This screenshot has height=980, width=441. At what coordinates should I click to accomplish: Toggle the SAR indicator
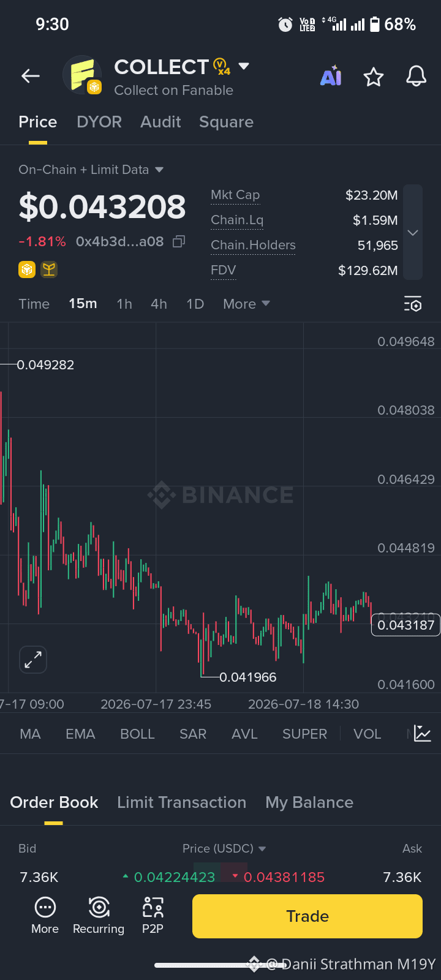193,734
